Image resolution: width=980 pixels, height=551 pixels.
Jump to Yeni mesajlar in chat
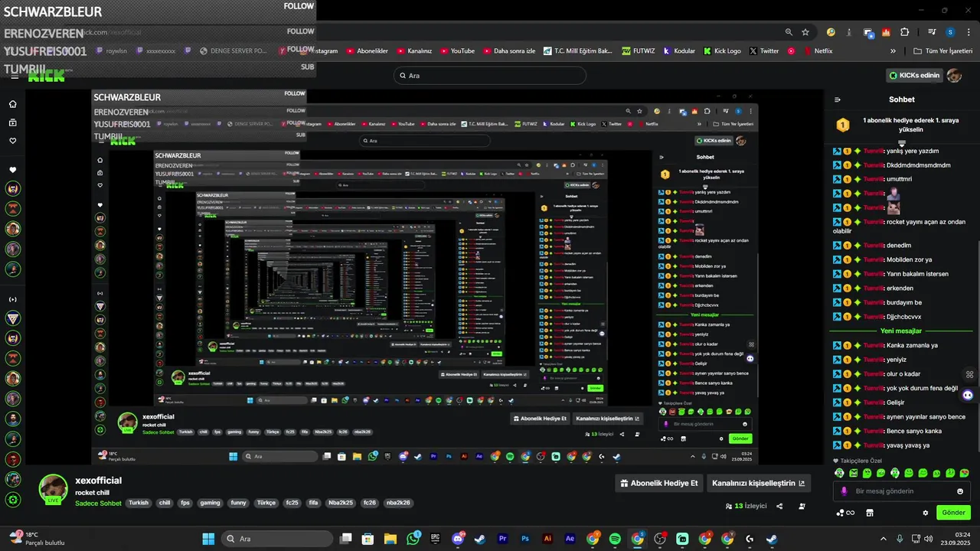901,331
